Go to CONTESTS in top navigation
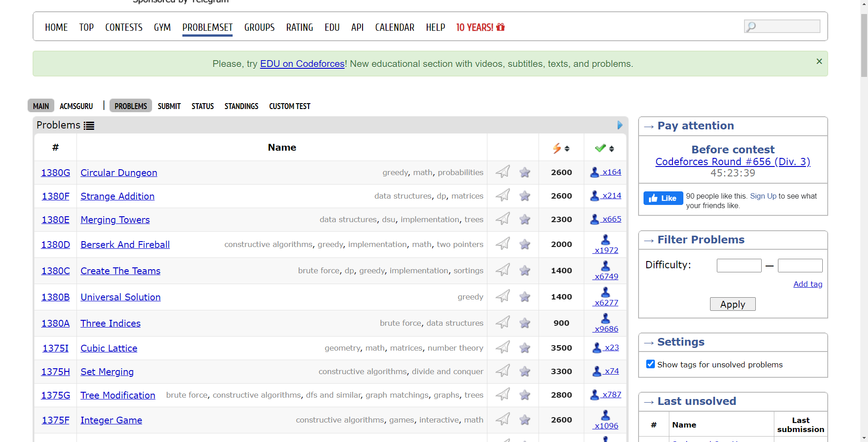This screenshot has height=442, width=868. [x=124, y=28]
